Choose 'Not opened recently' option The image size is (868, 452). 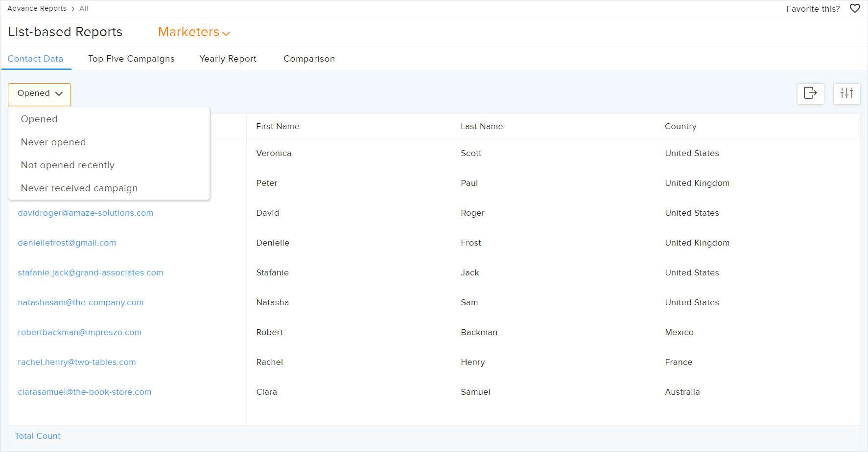68,165
